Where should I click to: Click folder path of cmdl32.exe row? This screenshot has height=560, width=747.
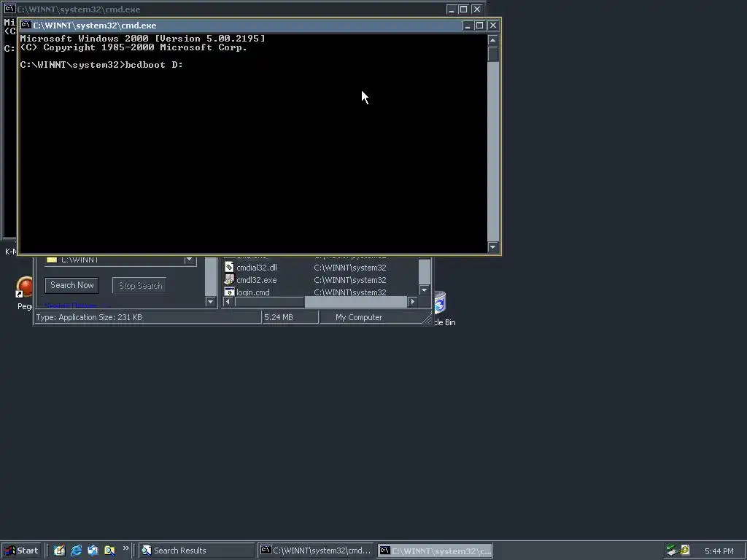tap(350, 280)
